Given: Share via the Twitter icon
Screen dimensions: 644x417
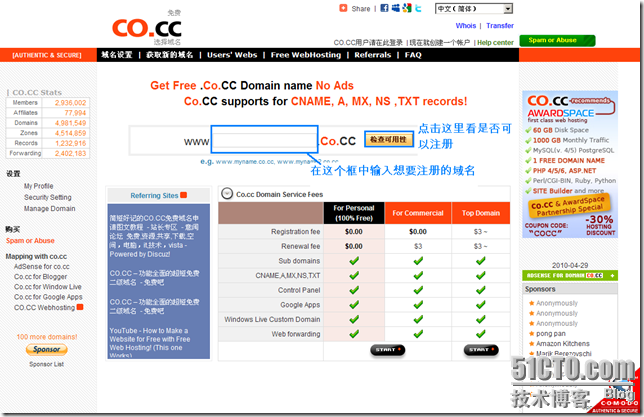Looking at the screenshot, I should coord(418,8).
